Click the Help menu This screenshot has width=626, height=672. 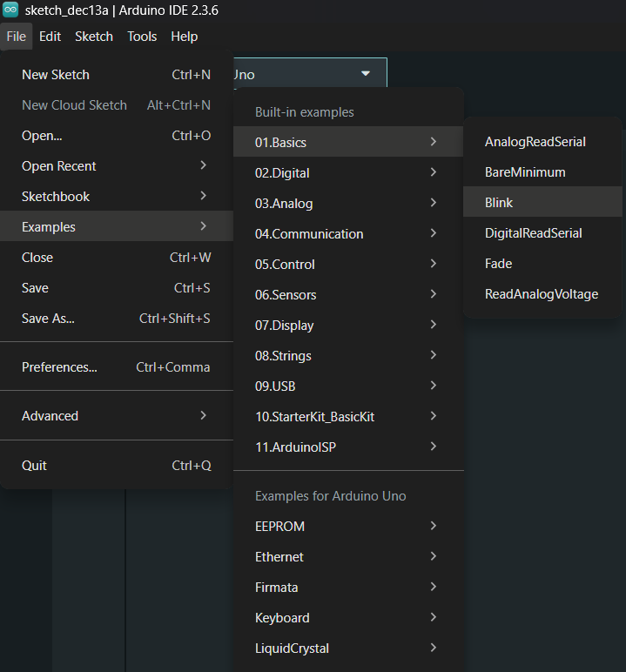[x=184, y=37]
